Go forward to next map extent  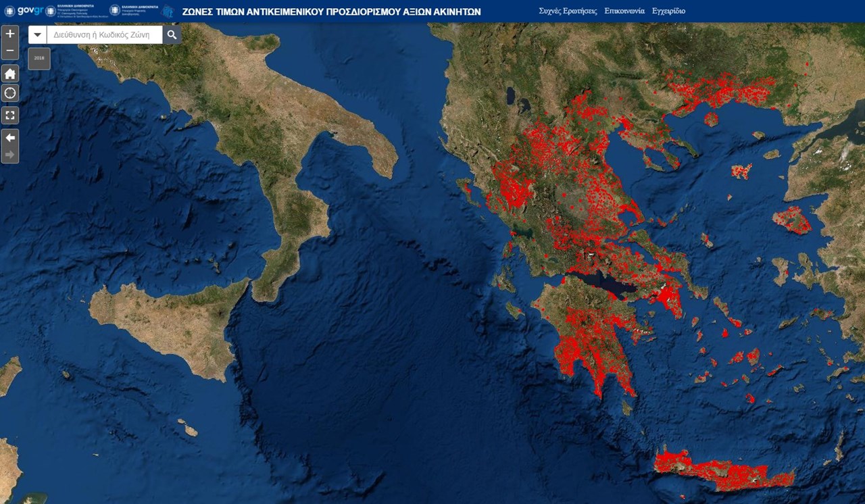tap(10, 155)
